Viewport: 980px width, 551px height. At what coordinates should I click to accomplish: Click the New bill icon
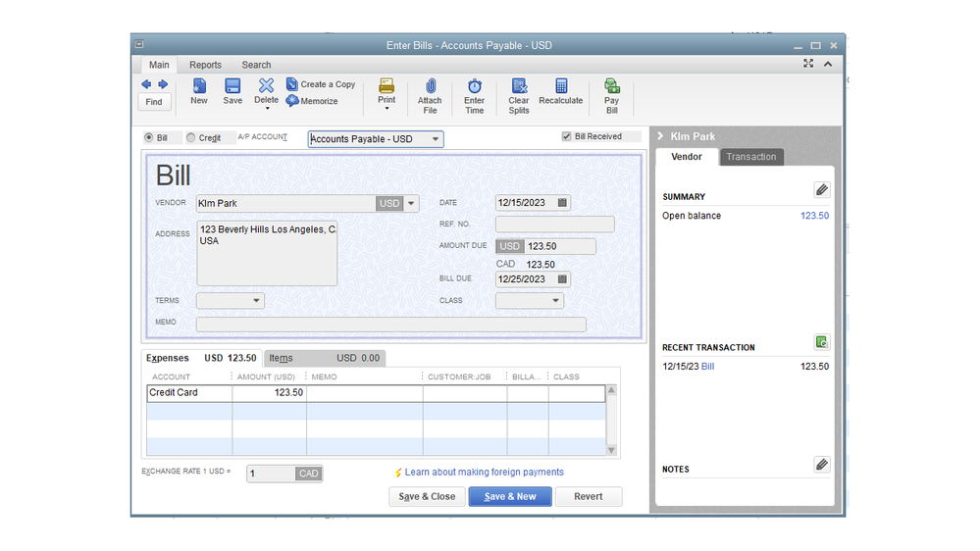(x=199, y=87)
